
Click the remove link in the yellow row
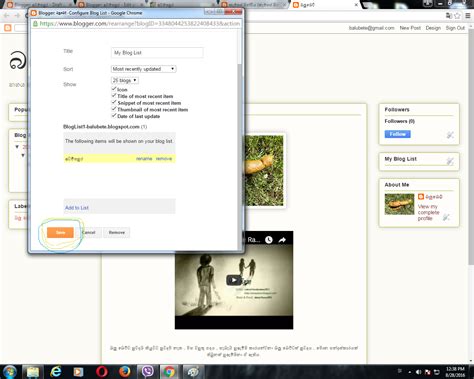click(x=164, y=159)
